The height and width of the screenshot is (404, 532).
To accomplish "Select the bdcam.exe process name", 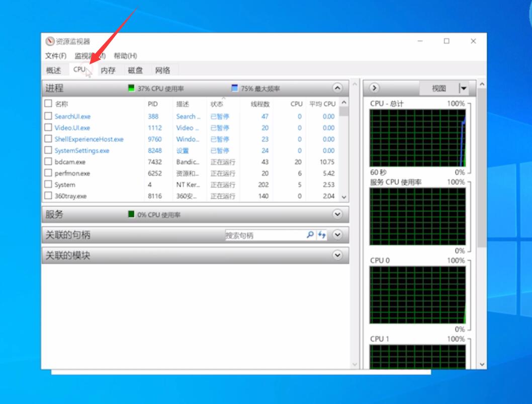I will 70,162.
